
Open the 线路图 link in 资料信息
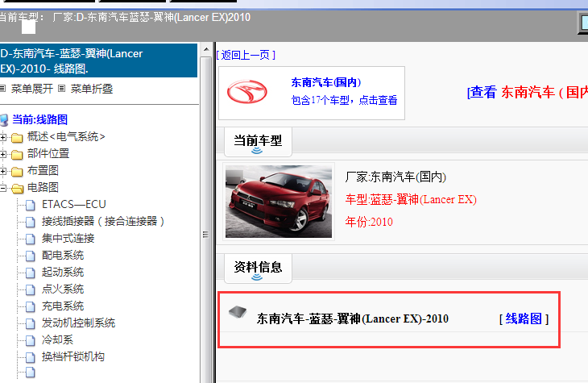pos(524,318)
